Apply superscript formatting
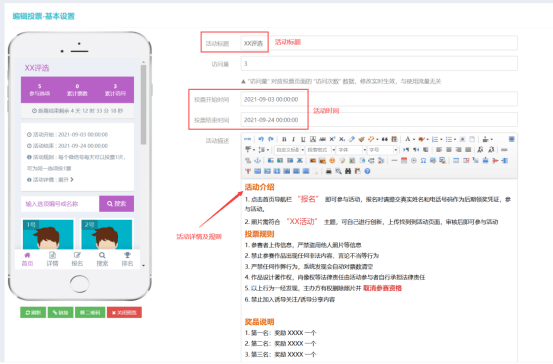This screenshot has height=364, width=553. click(332, 139)
